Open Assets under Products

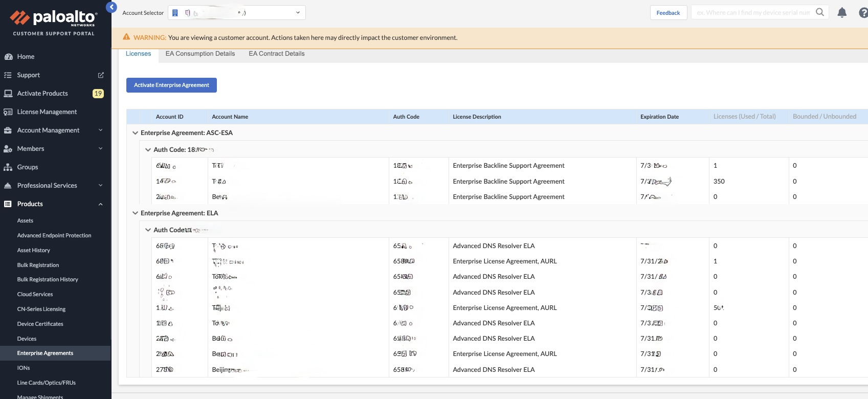coord(25,221)
